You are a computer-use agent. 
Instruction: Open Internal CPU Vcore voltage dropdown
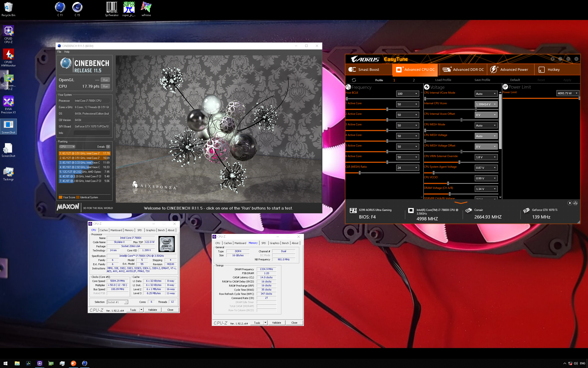point(486,104)
